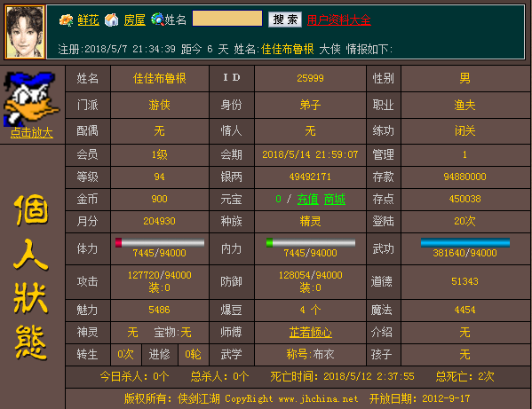Screen dimensions: 532x409
Task: Click the 职业 value 渔夫
Action: (x=465, y=105)
